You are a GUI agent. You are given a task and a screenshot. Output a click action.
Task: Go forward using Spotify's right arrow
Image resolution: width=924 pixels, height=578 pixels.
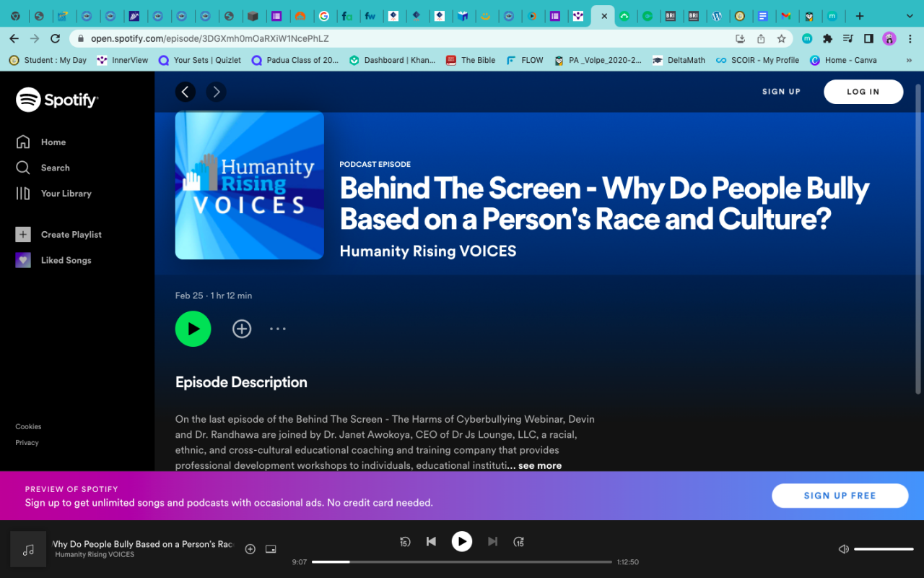(216, 92)
